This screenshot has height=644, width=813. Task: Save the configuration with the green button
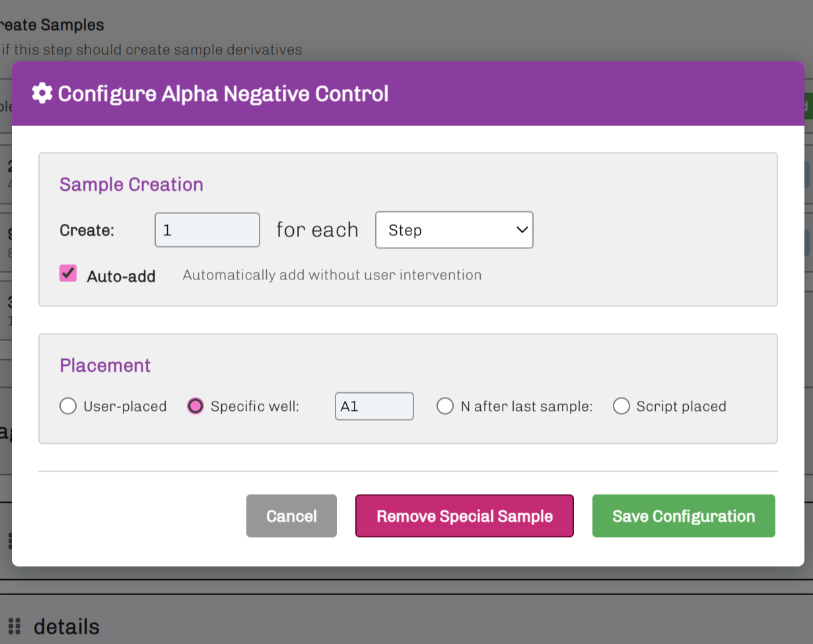(684, 516)
